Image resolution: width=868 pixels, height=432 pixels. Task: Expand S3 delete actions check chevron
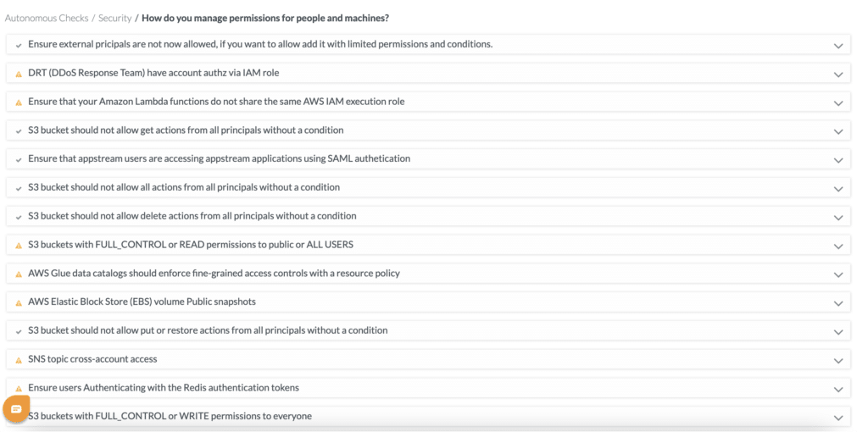tap(837, 217)
